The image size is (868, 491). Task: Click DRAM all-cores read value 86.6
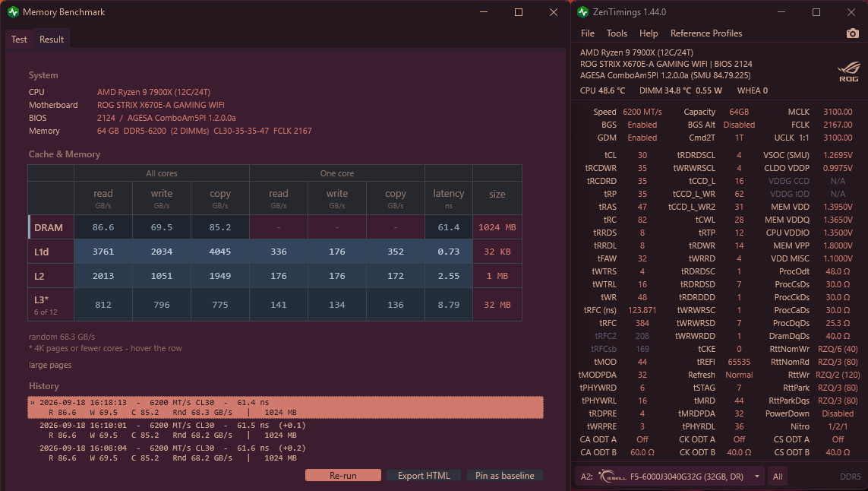point(103,227)
